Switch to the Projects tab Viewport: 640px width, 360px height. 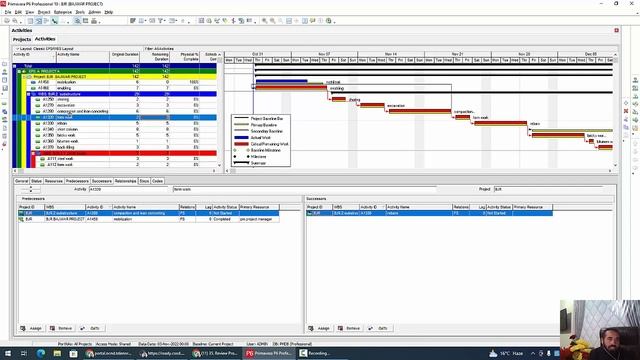click(x=22, y=40)
